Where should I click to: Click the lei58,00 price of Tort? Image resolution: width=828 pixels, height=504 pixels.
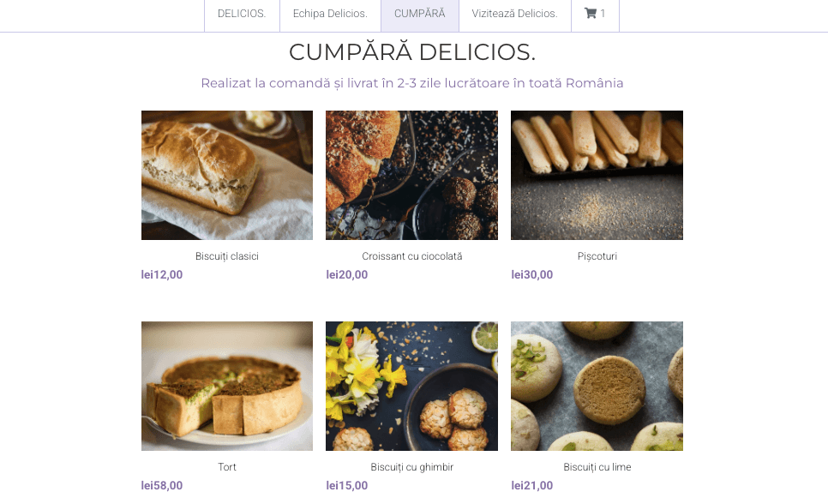point(162,485)
